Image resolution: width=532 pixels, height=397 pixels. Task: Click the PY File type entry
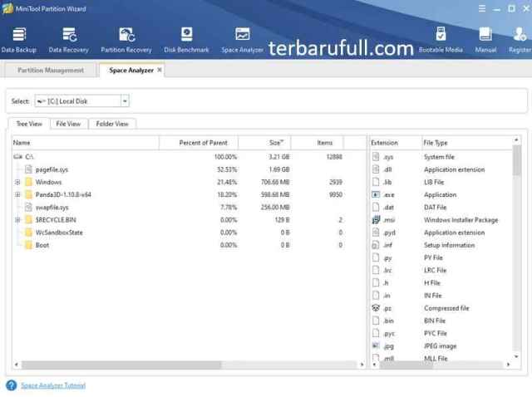coord(433,257)
